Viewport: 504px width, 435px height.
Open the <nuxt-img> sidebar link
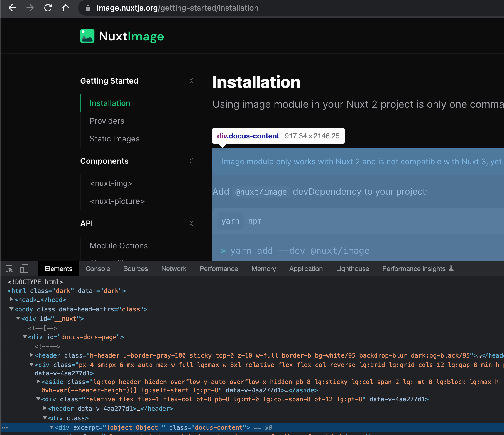(x=111, y=183)
